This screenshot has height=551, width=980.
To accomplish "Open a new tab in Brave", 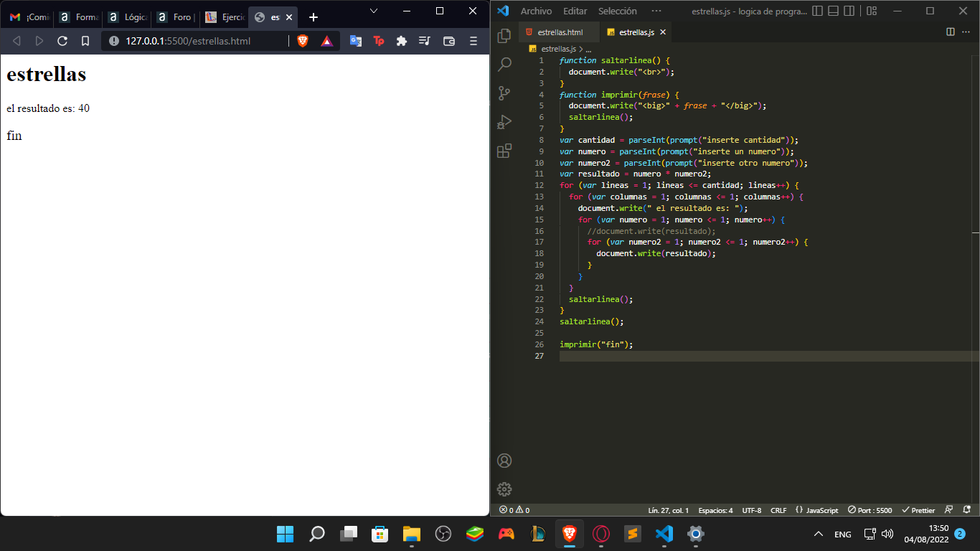I will pyautogui.click(x=314, y=17).
